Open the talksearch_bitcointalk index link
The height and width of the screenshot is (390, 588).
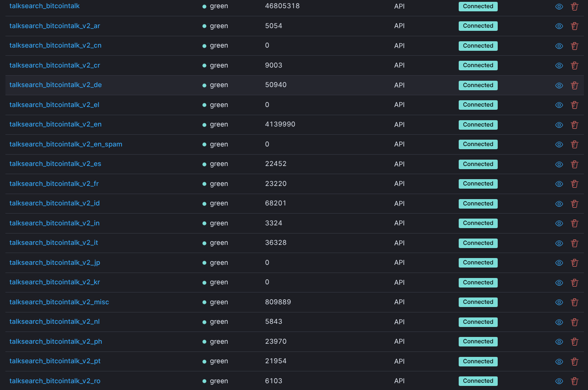[44, 6]
